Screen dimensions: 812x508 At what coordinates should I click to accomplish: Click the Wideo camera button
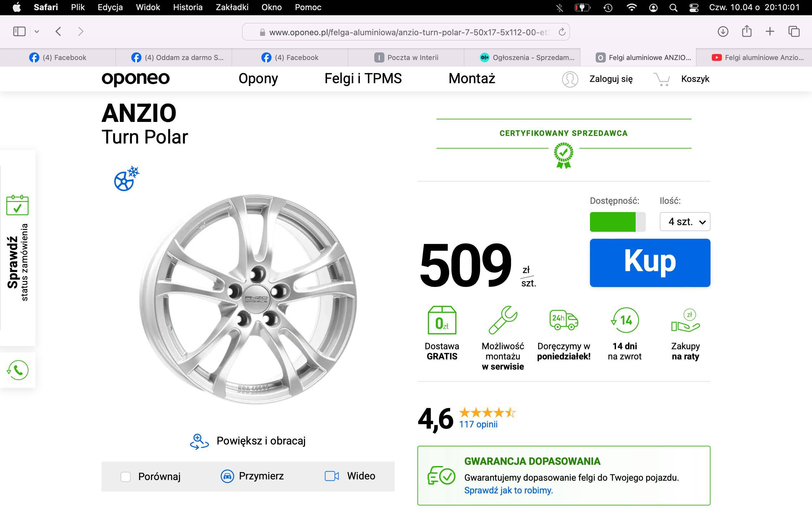click(x=350, y=476)
